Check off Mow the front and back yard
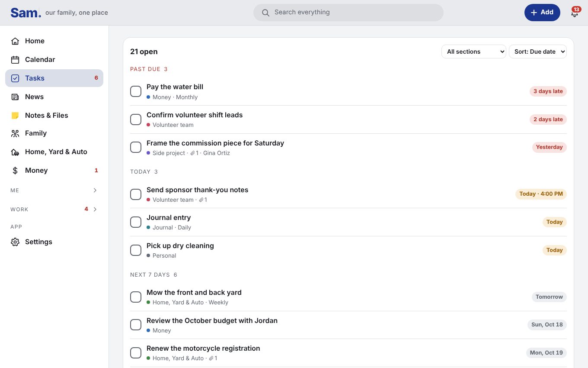Screen dimensions: 588x368 point(136,297)
